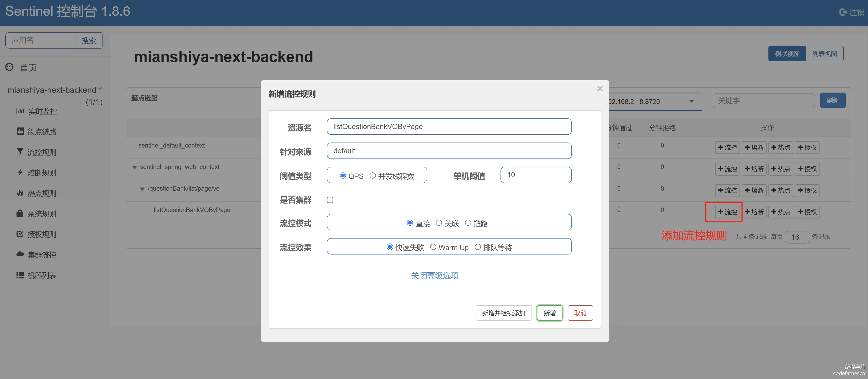Click the 单机阈值 input field
Image resolution: width=868 pixels, height=379 pixels.
pos(536,175)
